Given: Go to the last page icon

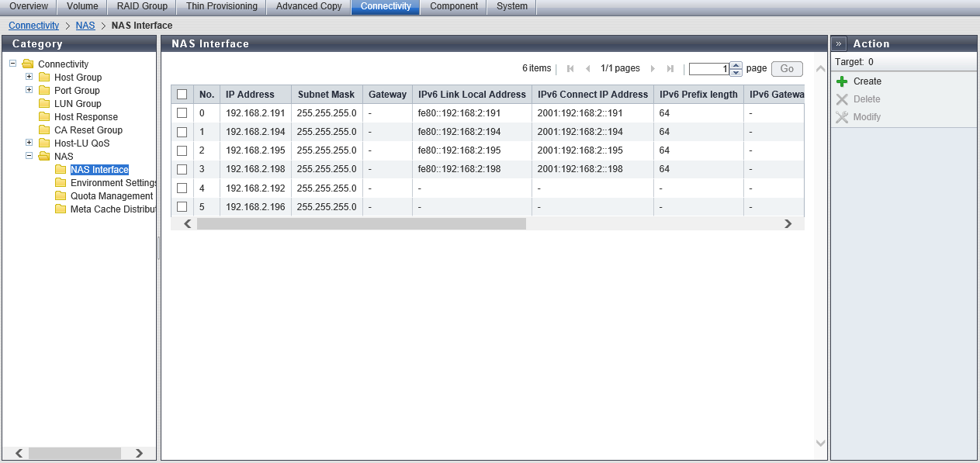Looking at the screenshot, I should click(x=670, y=69).
